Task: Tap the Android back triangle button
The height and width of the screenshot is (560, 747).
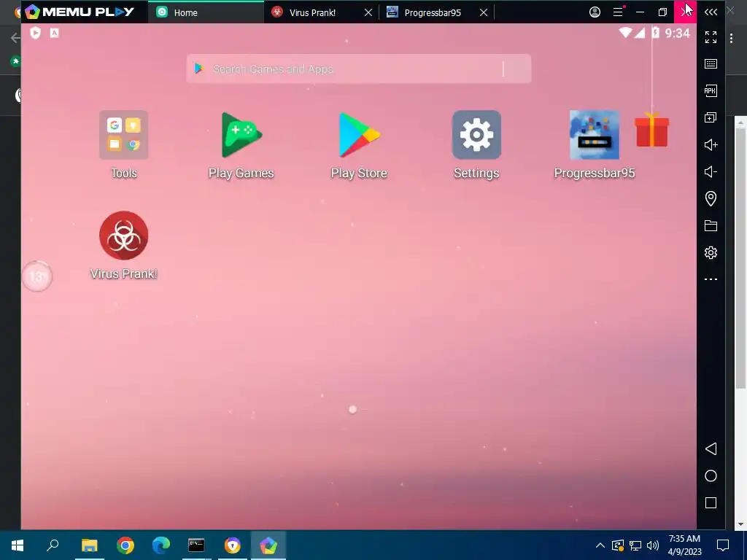Action: [711, 448]
